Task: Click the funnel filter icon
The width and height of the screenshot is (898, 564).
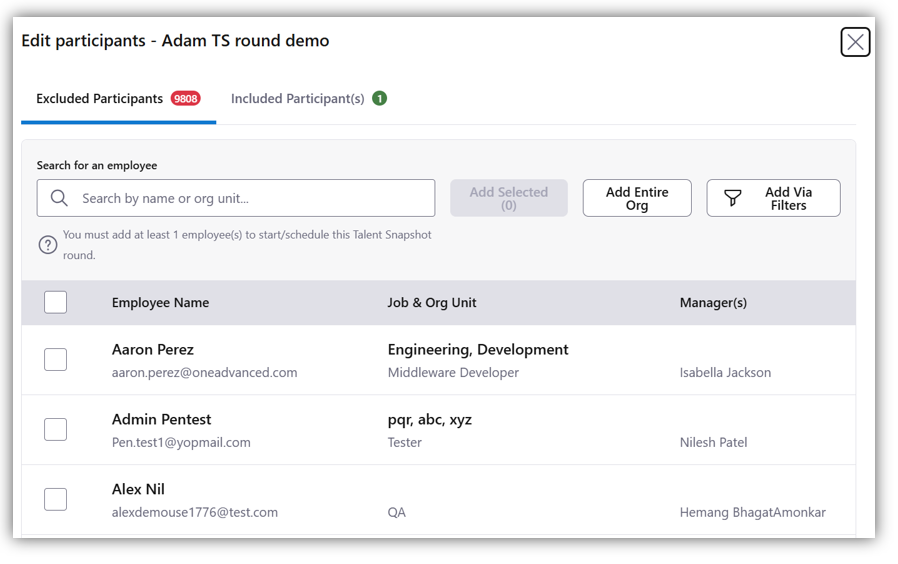Action: [x=733, y=198]
